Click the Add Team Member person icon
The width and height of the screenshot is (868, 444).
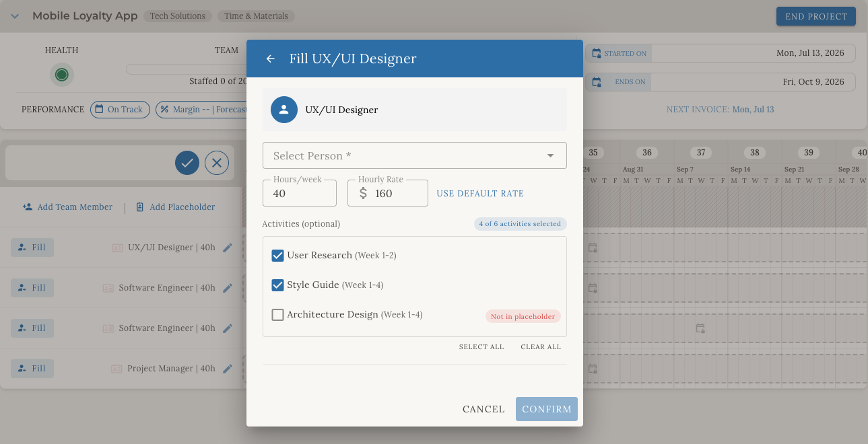pyautogui.click(x=28, y=207)
